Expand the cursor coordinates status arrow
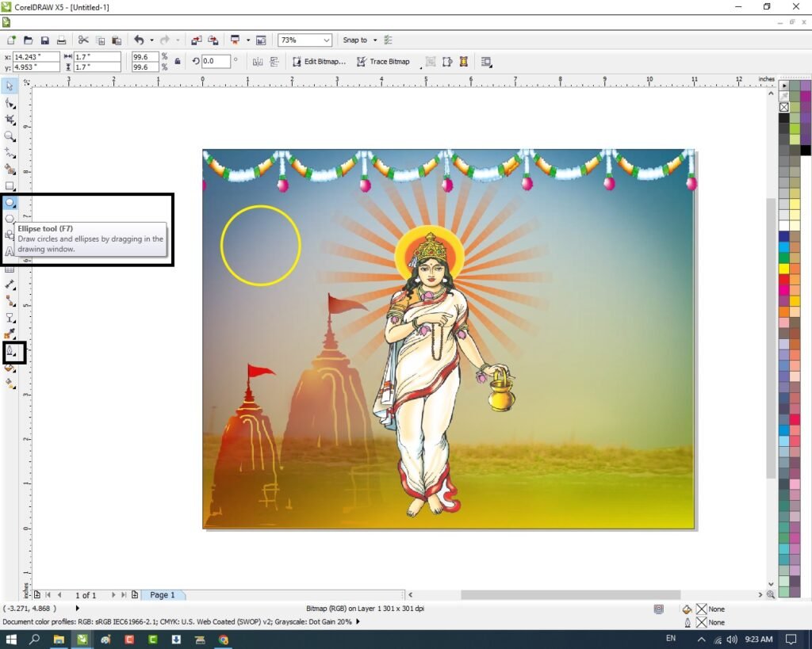 (77, 608)
